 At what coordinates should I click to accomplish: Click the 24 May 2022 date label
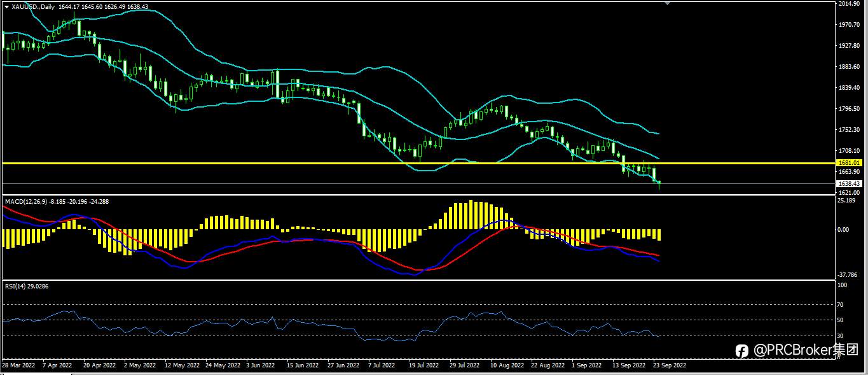pyautogui.click(x=223, y=366)
